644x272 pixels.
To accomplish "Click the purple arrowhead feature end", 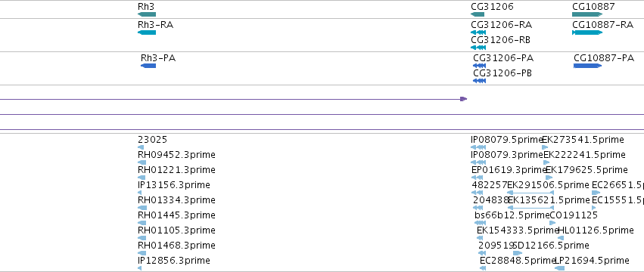I will [x=464, y=99].
